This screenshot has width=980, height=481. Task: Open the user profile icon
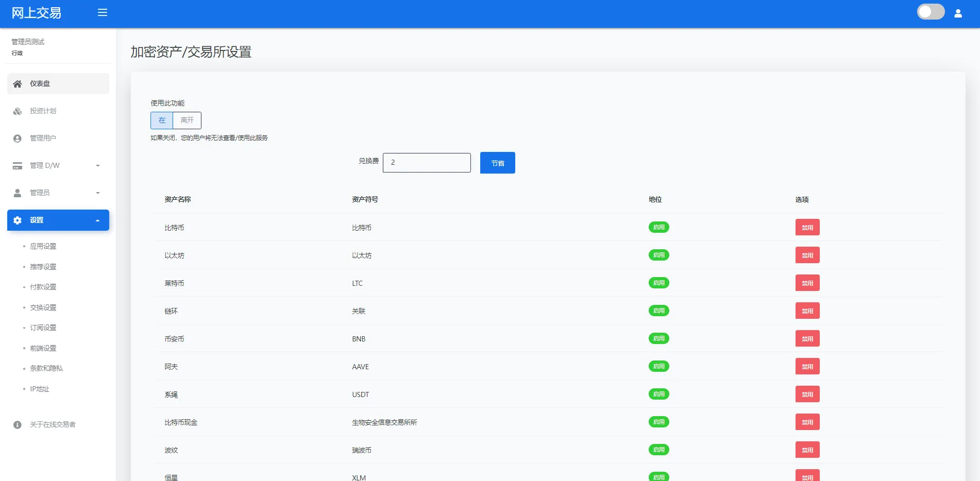pyautogui.click(x=958, y=13)
